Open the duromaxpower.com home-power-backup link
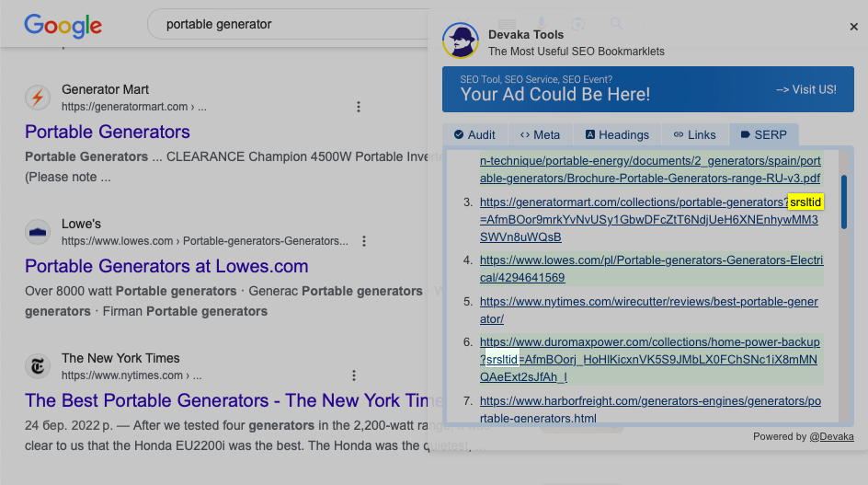Screen dimensions: 868x485 (650, 359)
